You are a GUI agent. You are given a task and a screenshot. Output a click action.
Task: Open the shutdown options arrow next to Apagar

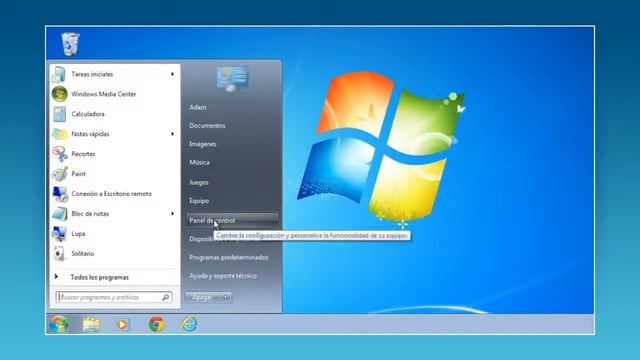click(x=227, y=297)
